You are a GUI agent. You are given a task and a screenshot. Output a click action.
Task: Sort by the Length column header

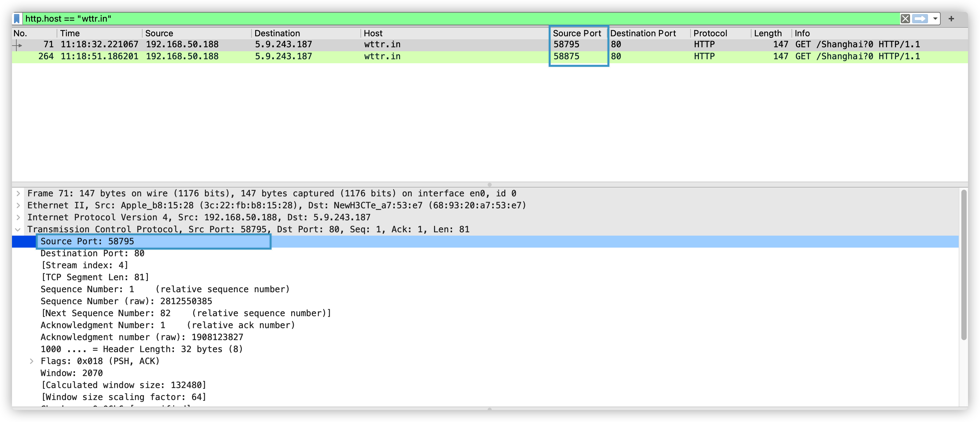(771, 33)
